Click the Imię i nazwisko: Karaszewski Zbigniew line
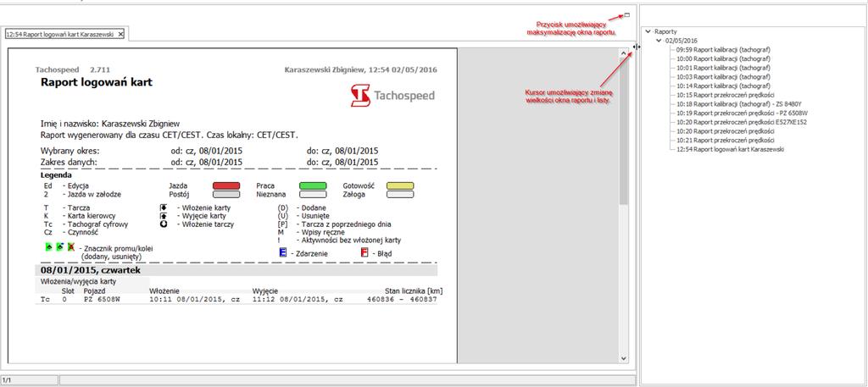868x387 pixels. coord(109,124)
